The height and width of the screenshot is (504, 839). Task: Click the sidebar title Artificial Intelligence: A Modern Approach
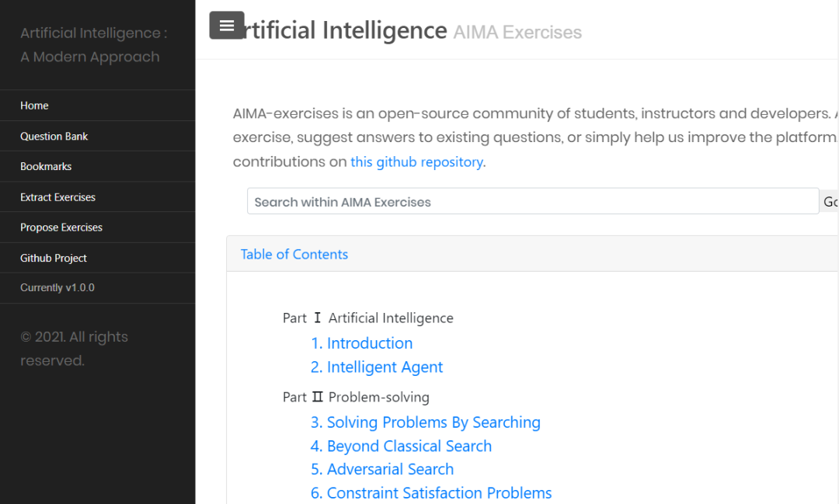point(93,45)
